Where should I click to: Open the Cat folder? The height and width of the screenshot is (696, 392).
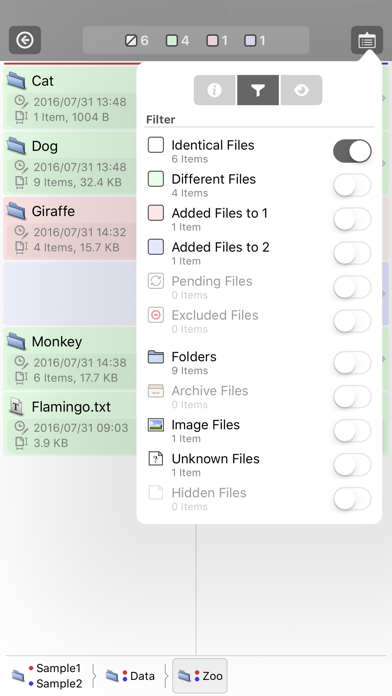click(x=71, y=97)
